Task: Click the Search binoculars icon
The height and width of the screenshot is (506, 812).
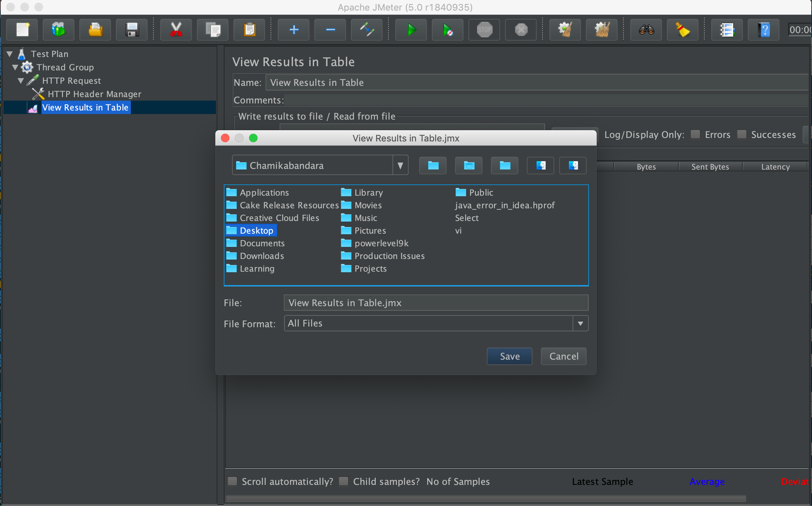Action: click(646, 30)
